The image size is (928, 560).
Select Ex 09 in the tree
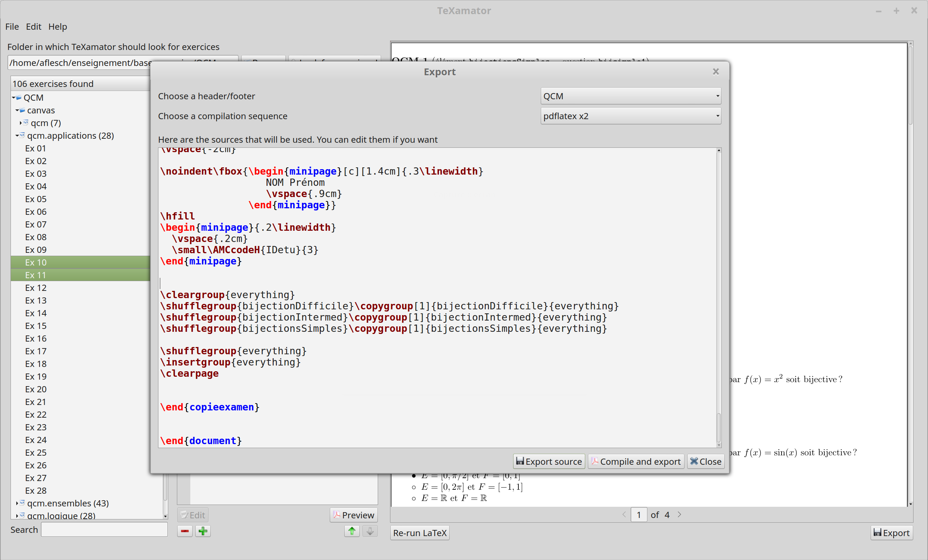tap(36, 250)
